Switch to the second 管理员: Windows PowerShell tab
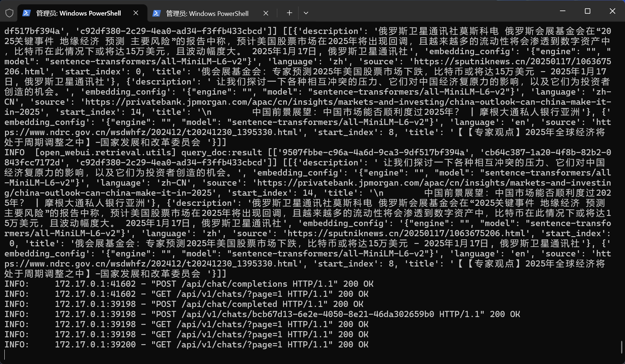The height and width of the screenshot is (364, 625). pos(207,14)
